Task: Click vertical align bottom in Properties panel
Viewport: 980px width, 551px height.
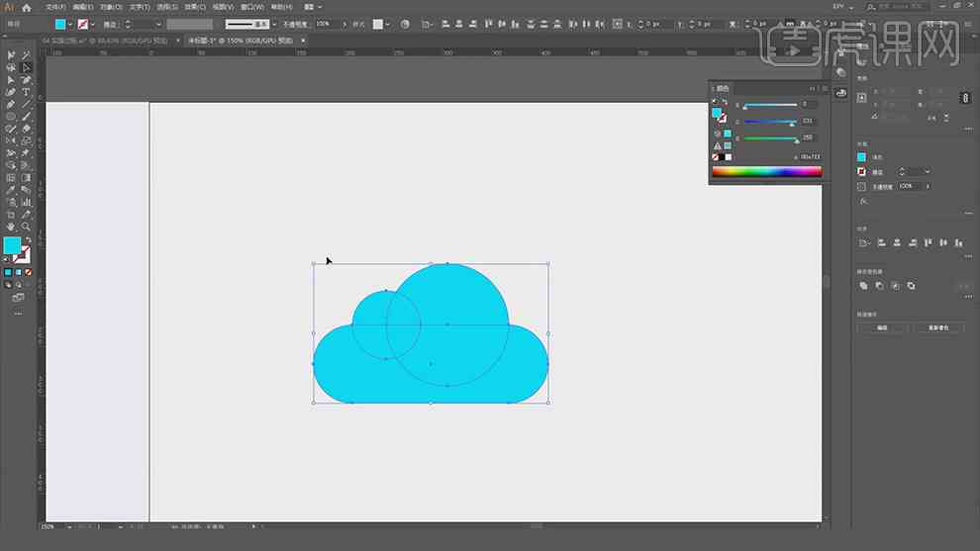Action: point(959,242)
